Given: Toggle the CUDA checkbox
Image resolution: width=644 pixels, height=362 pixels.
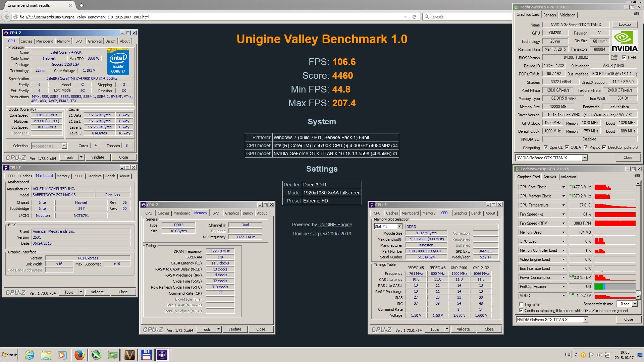Looking at the screenshot, I should [x=567, y=147].
